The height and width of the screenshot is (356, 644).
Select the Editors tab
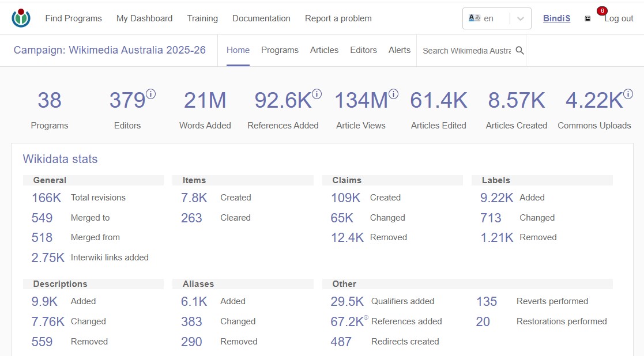coord(363,50)
